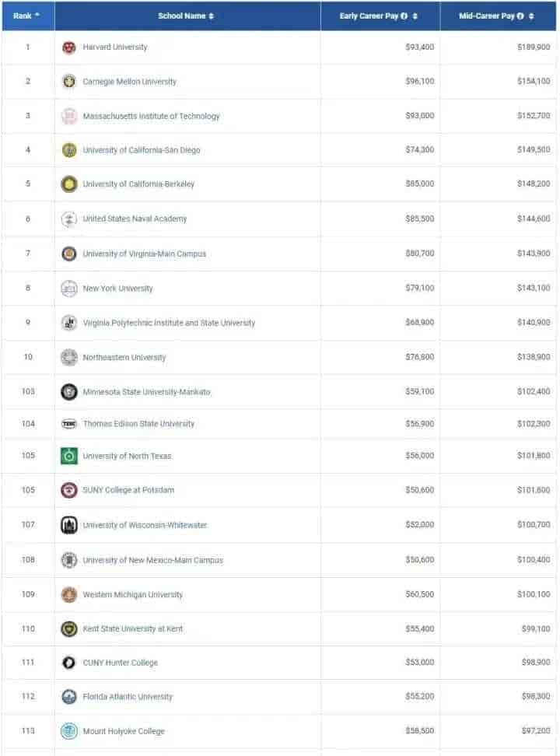This screenshot has height=756, width=560.
Task: Open Western Michigan University link
Action: 133,594
